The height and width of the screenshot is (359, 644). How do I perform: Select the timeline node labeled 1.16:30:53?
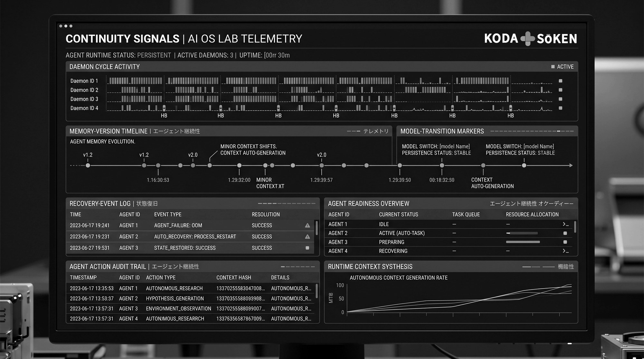tap(158, 165)
